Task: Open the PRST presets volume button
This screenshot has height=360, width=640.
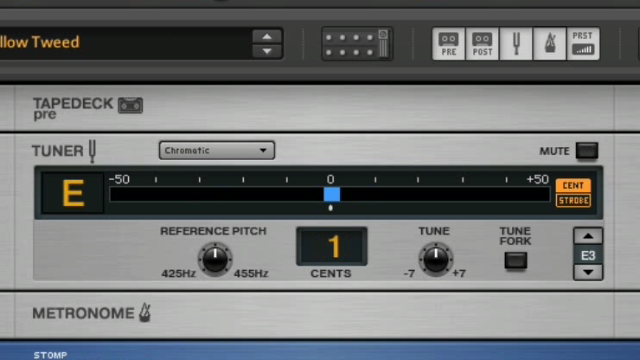Action: point(583,44)
